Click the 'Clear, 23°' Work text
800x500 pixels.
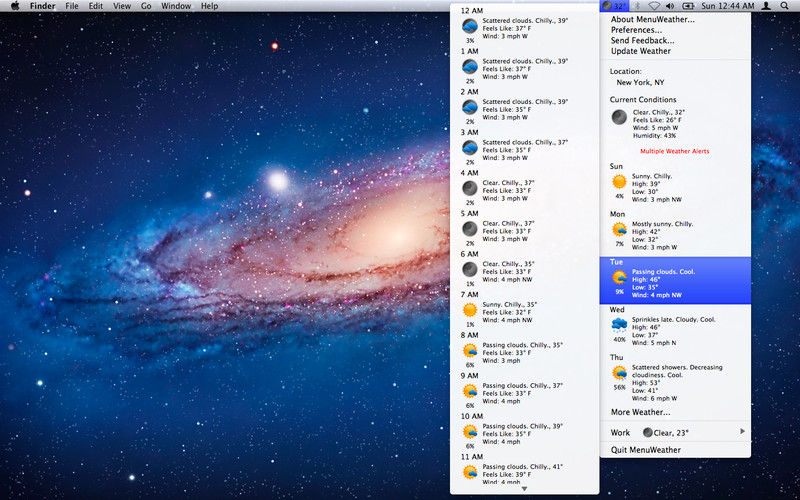point(671,433)
